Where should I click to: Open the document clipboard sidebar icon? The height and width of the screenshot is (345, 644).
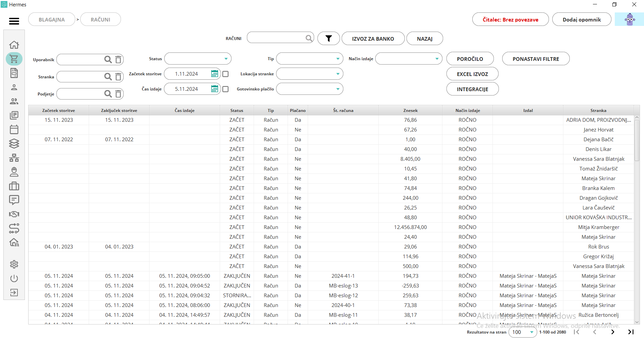[x=14, y=73]
